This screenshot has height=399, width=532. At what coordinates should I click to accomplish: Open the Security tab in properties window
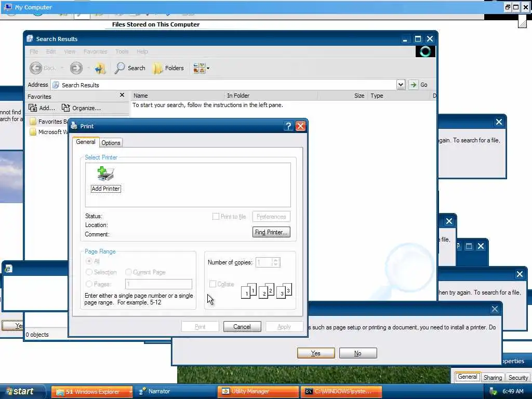click(518, 378)
